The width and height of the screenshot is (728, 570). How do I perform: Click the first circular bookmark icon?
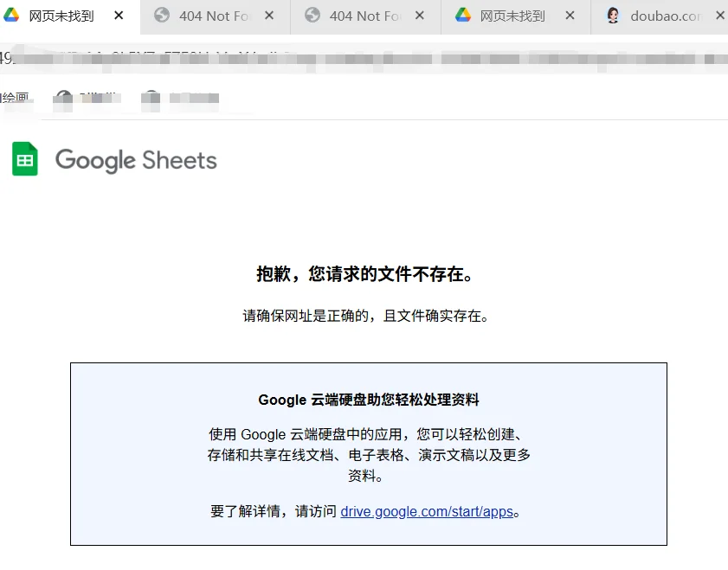click(61, 98)
